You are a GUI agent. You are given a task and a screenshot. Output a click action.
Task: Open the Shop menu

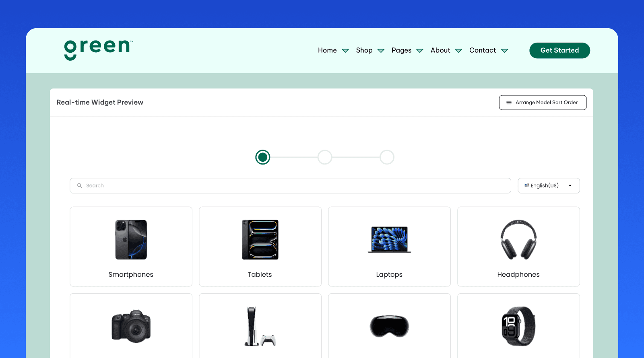[364, 50]
